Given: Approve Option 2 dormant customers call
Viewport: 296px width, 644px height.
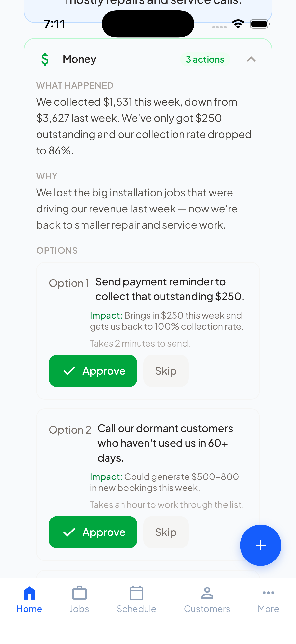Looking at the screenshot, I should [93, 532].
